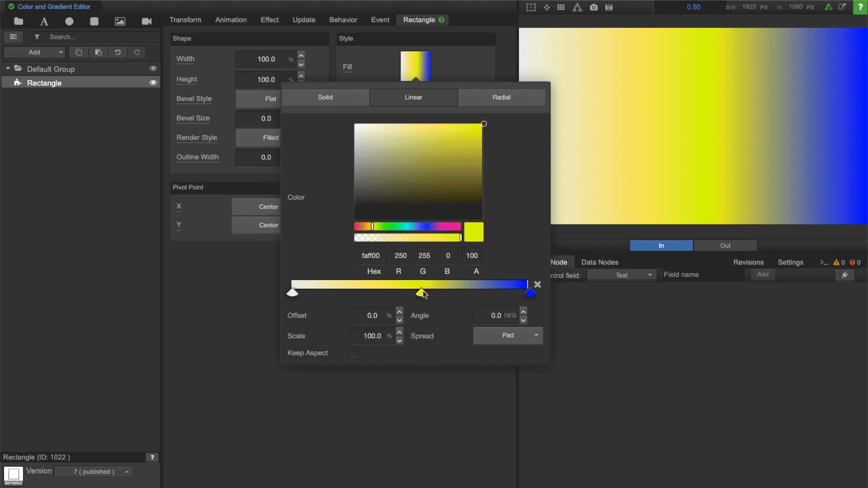The width and height of the screenshot is (868, 488).
Task: Open preview in external window icon
Action: coord(842,7)
